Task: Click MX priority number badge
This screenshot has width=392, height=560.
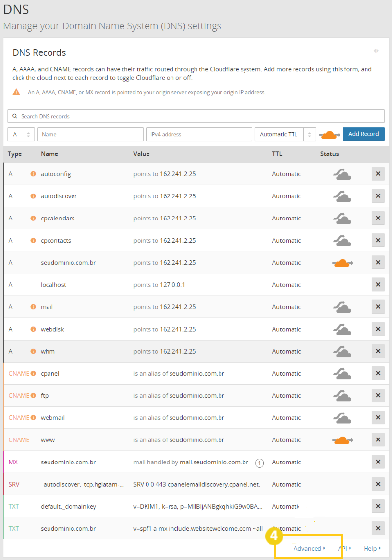Action: pos(259,463)
